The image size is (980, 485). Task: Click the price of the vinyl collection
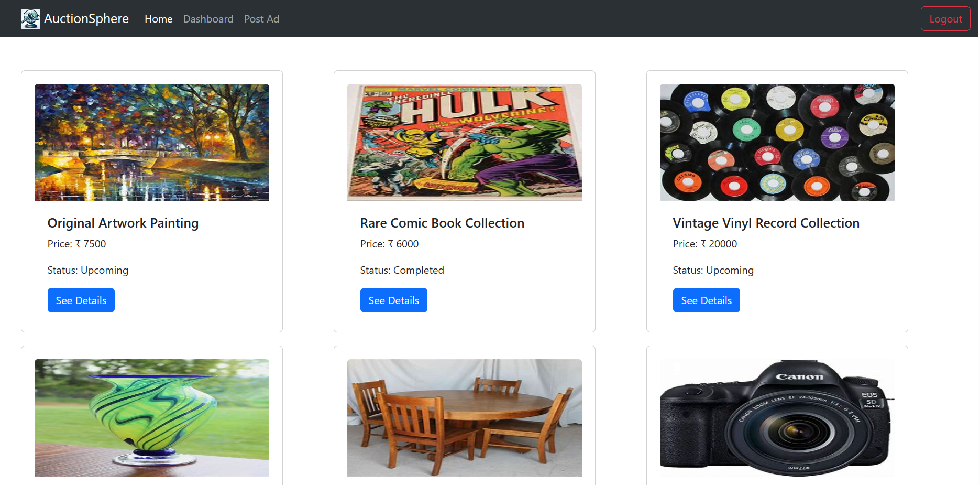(x=704, y=244)
